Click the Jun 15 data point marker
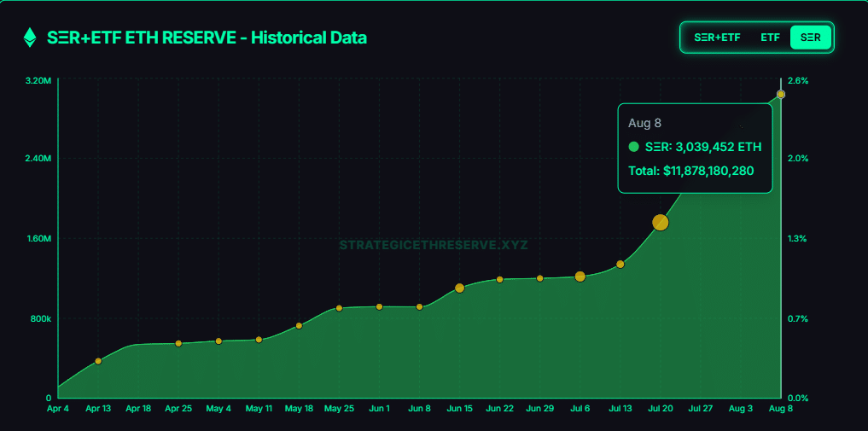This screenshot has width=868, height=431. pyautogui.click(x=460, y=288)
